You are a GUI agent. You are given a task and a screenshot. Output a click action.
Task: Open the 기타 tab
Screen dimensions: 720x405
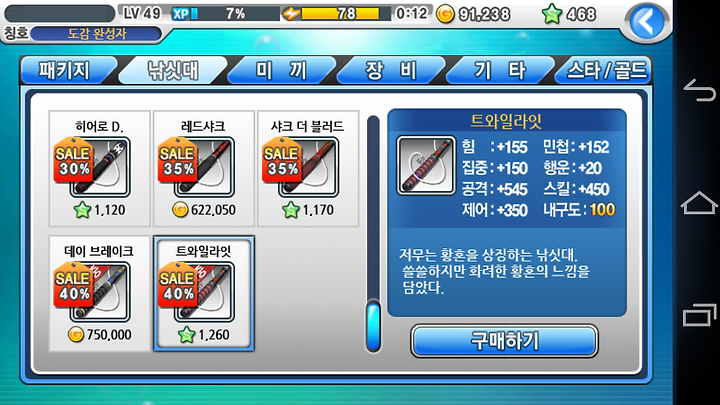click(500, 70)
